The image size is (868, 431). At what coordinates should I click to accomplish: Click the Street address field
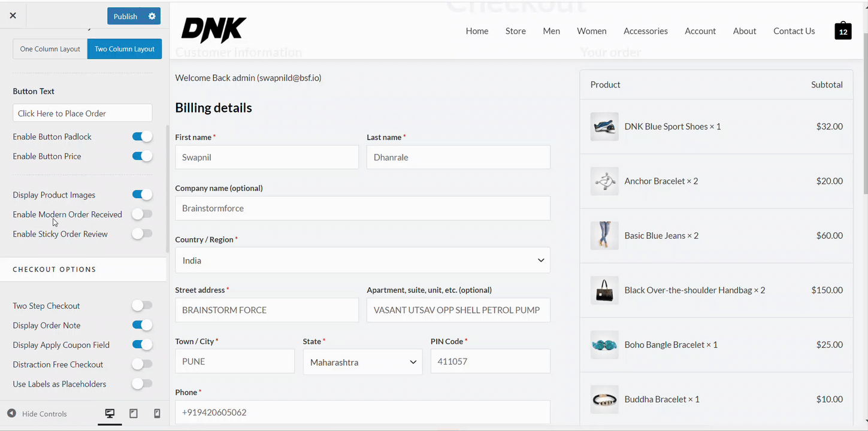[x=267, y=310]
